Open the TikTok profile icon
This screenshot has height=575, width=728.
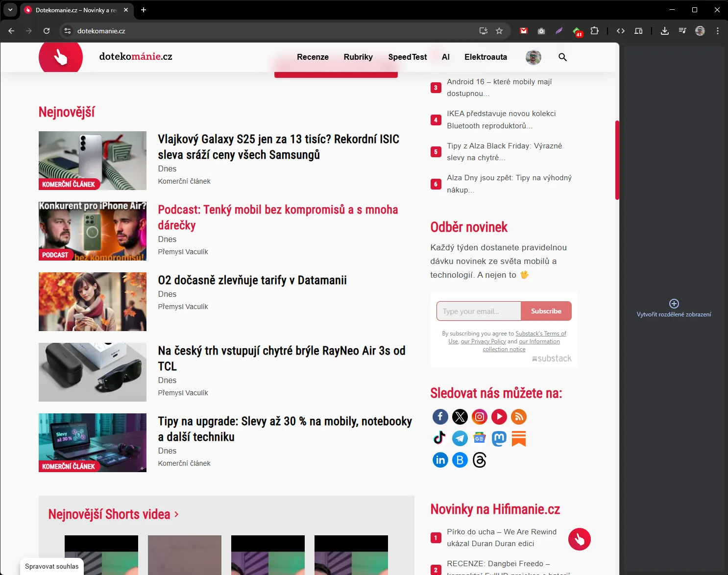[x=440, y=438]
